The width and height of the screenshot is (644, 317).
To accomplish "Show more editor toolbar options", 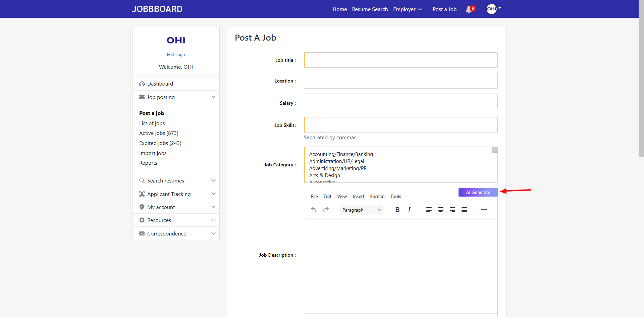I will [x=484, y=210].
